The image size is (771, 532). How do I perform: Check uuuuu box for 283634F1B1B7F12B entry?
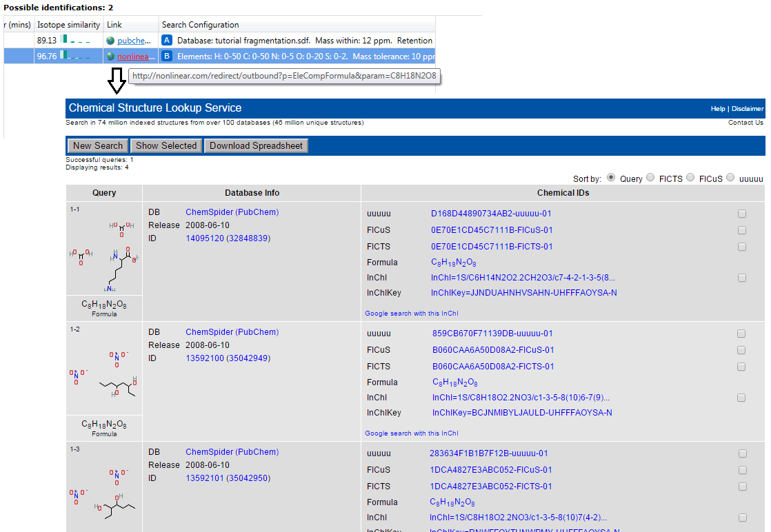(x=743, y=453)
